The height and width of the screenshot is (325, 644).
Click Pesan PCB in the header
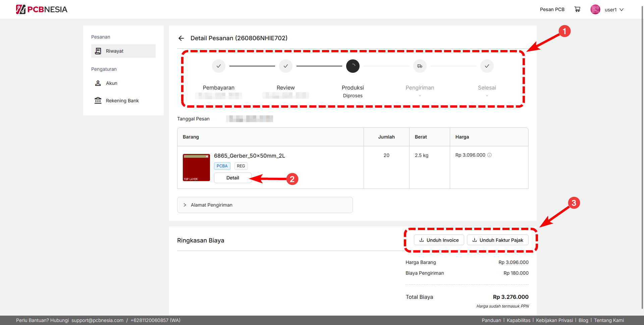pyautogui.click(x=552, y=9)
